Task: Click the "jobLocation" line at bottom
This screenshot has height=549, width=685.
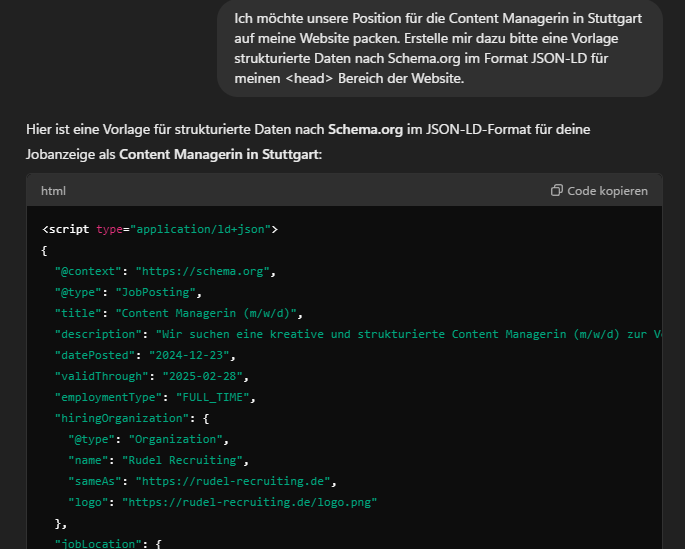Action: point(108,543)
